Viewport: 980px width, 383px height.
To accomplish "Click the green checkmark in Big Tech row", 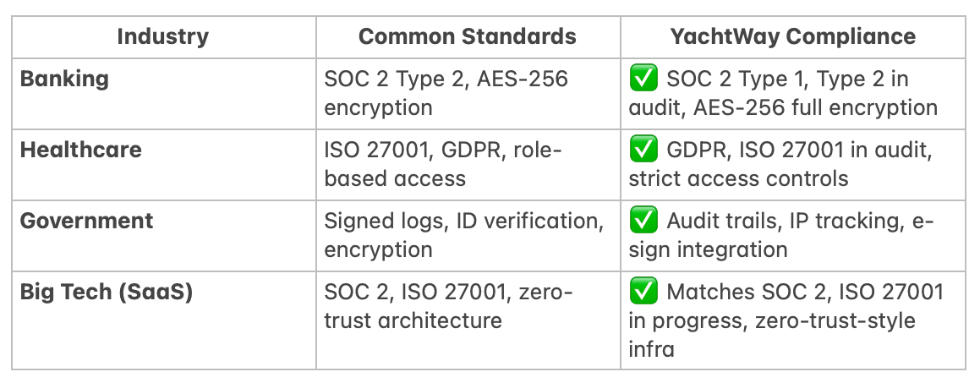I will (x=644, y=293).
